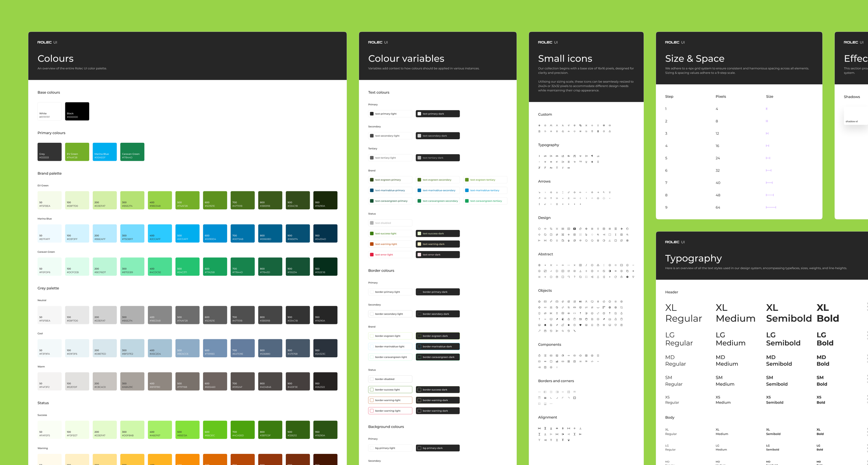Click the settings gear icon in the Objects row

(x=622, y=301)
